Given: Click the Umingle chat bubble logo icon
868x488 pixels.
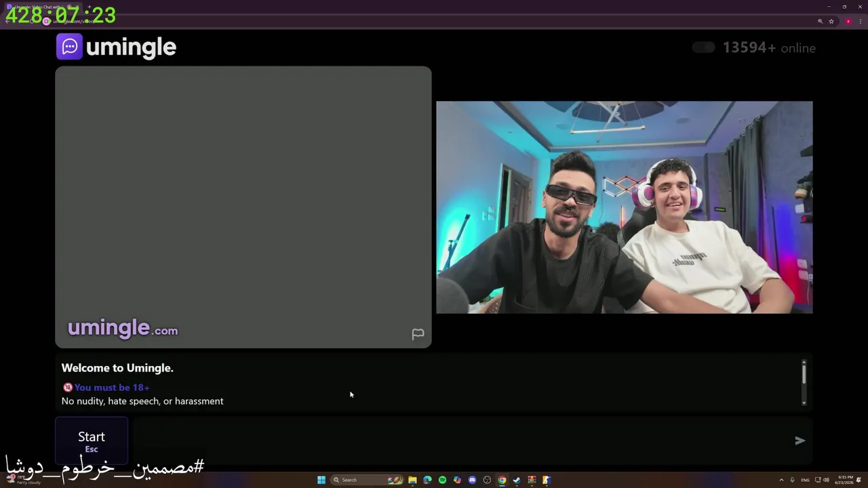Looking at the screenshot, I should (69, 47).
